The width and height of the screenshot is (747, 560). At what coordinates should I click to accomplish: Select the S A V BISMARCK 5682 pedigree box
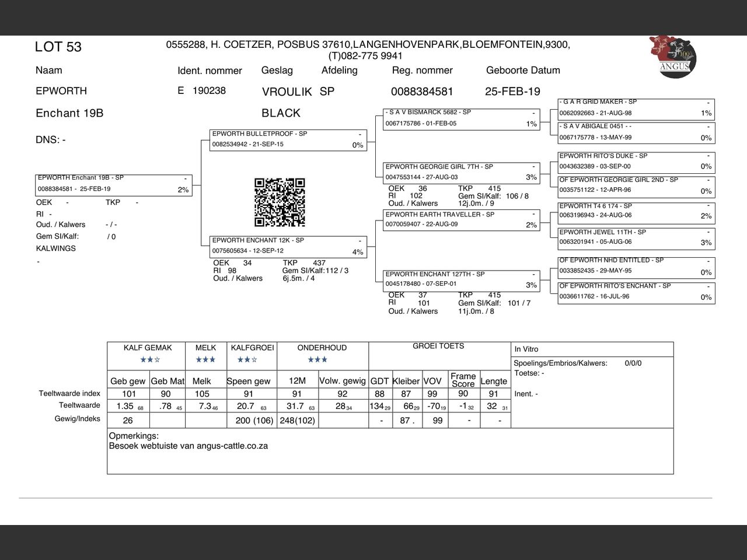[461, 118]
